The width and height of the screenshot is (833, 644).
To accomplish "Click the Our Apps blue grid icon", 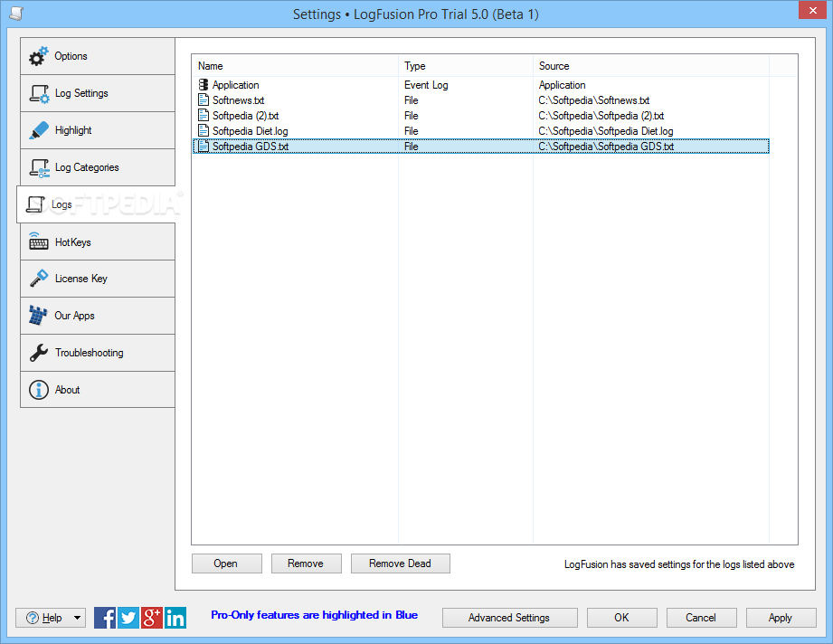I will click(38, 316).
